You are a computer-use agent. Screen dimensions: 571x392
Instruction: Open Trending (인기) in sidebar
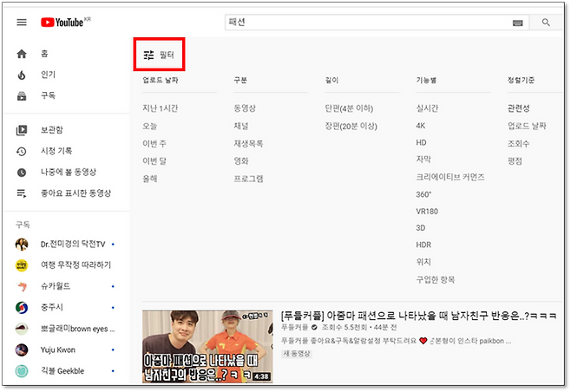pyautogui.click(x=48, y=75)
